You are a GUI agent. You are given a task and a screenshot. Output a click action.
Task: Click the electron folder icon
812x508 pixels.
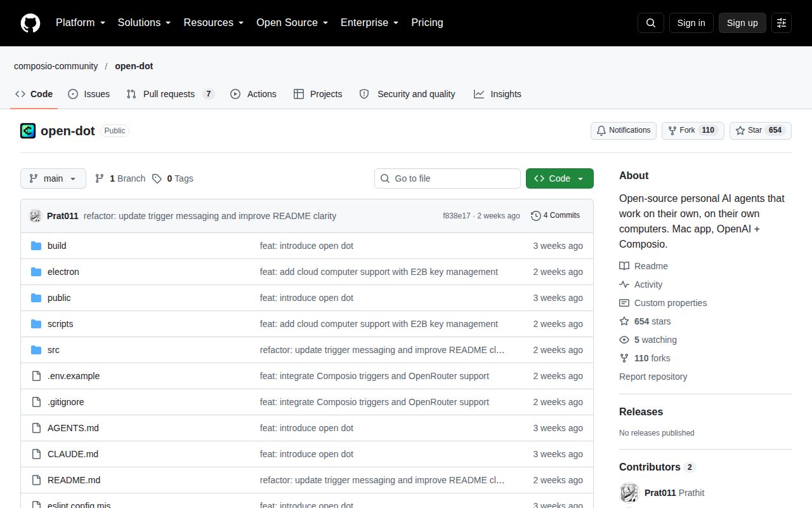point(36,272)
